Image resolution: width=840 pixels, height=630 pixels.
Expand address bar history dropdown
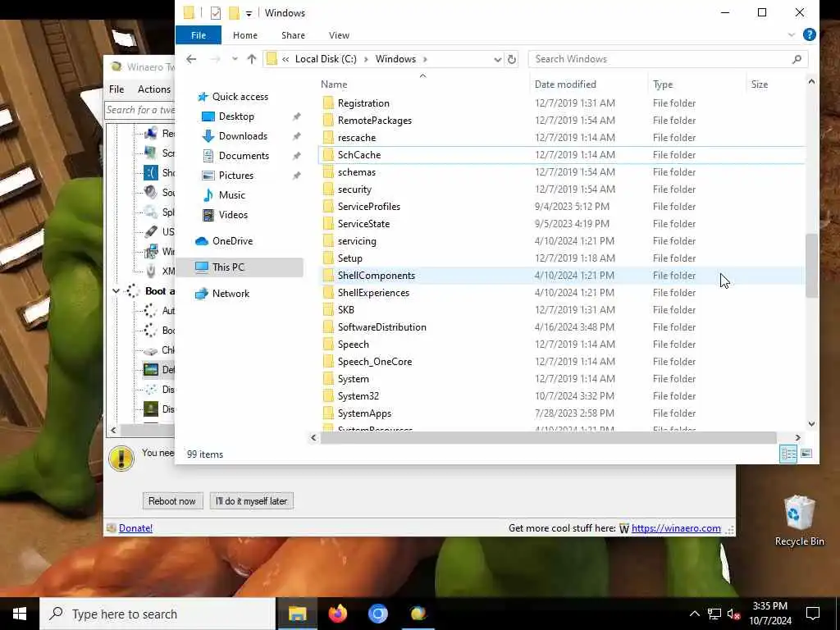(x=497, y=59)
